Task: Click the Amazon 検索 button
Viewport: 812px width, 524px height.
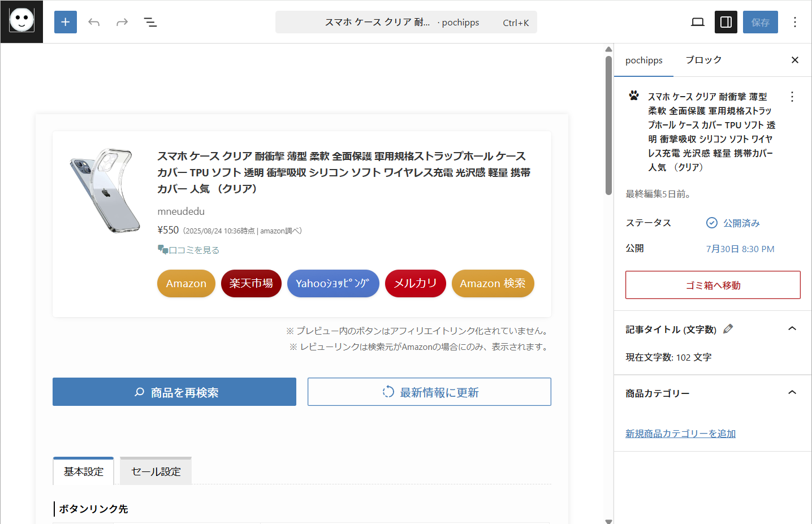Action: [493, 283]
